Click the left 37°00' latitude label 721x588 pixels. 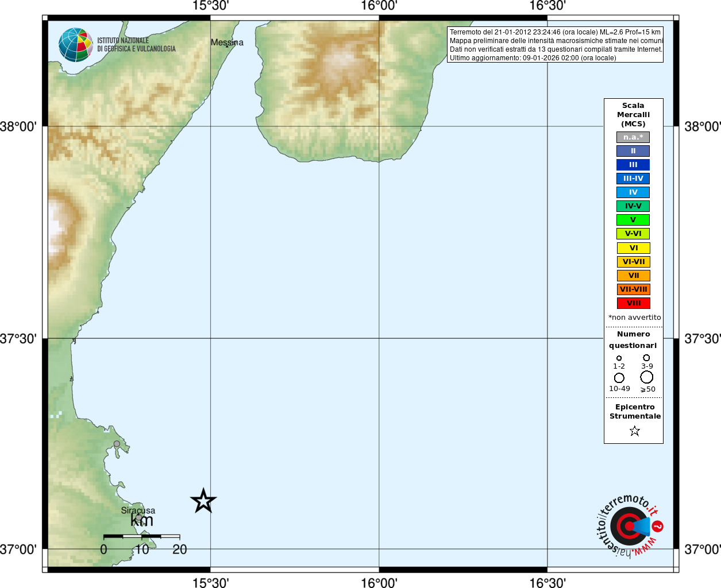(x=18, y=550)
